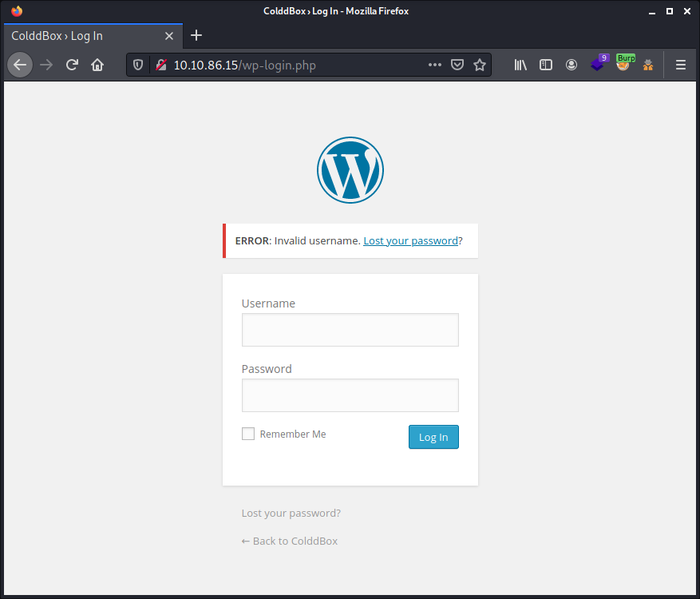The width and height of the screenshot is (700, 599).
Task: Open Firefox account menu
Action: (x=571, y=65)
